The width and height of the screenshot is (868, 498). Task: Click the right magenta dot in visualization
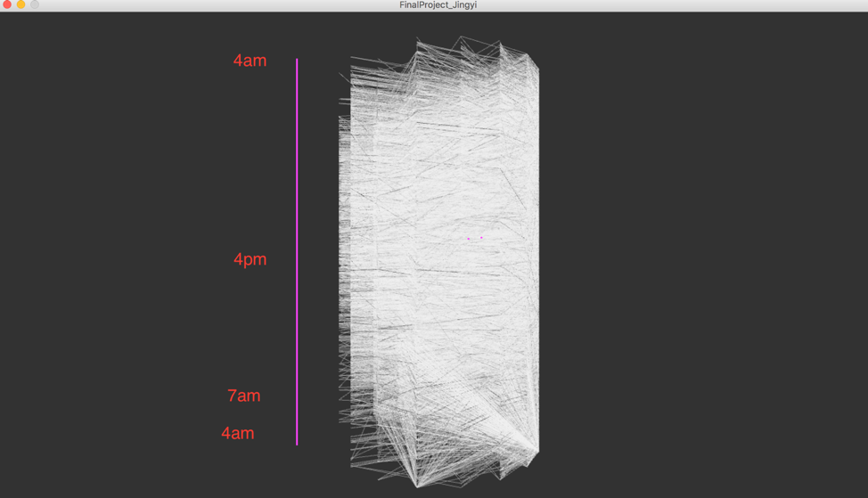tap(481, 237)
